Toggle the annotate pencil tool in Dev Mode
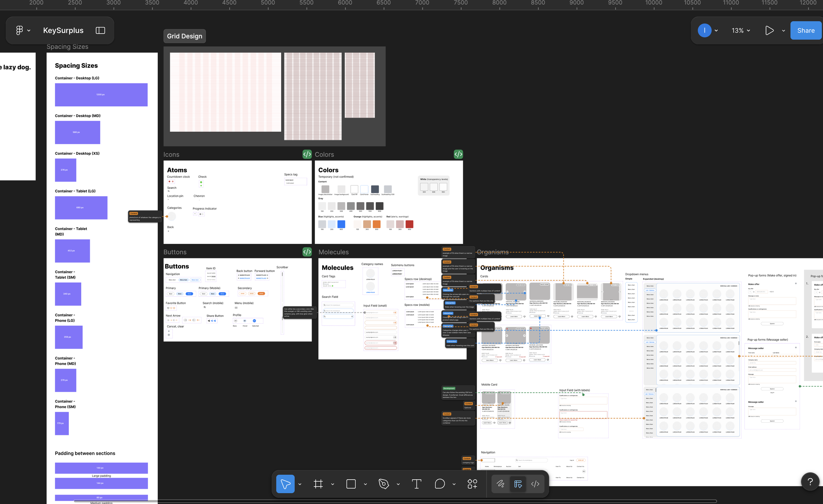This screenshot has height=504, width=823. point(500,484)
